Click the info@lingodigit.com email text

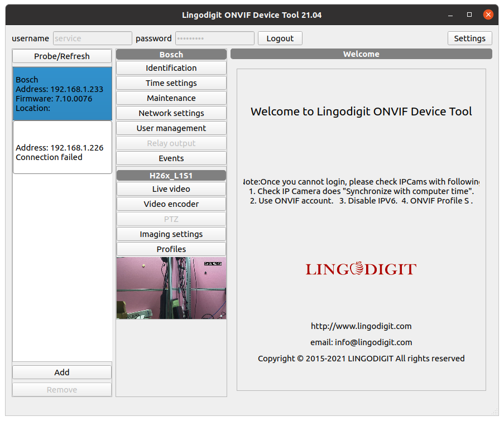[373, 342]
